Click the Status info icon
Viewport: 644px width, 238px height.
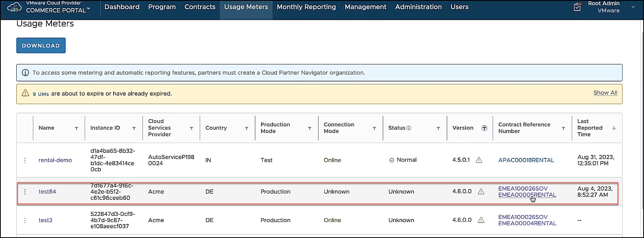tap(409, 128)
